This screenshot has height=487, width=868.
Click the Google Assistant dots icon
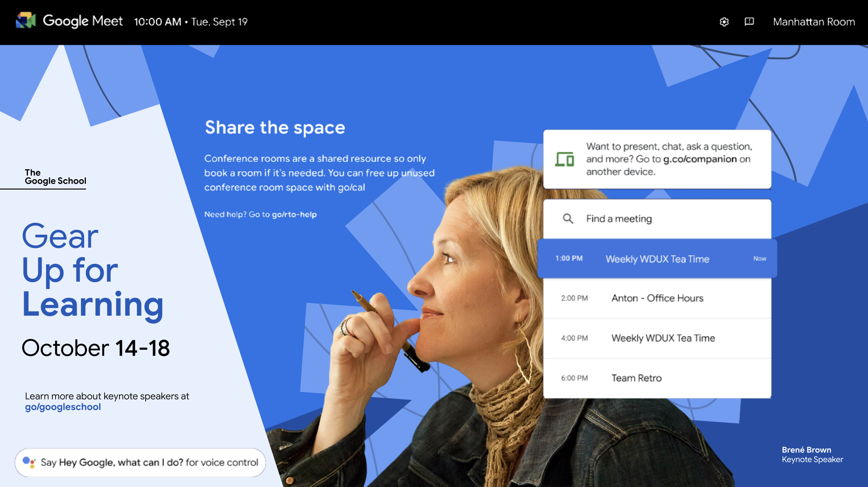(x=29, y=462)
